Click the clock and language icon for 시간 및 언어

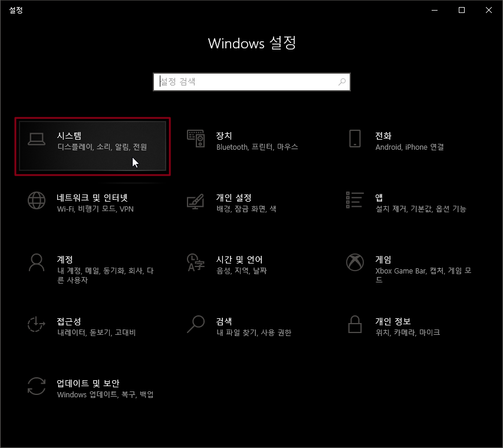[196, 262]
